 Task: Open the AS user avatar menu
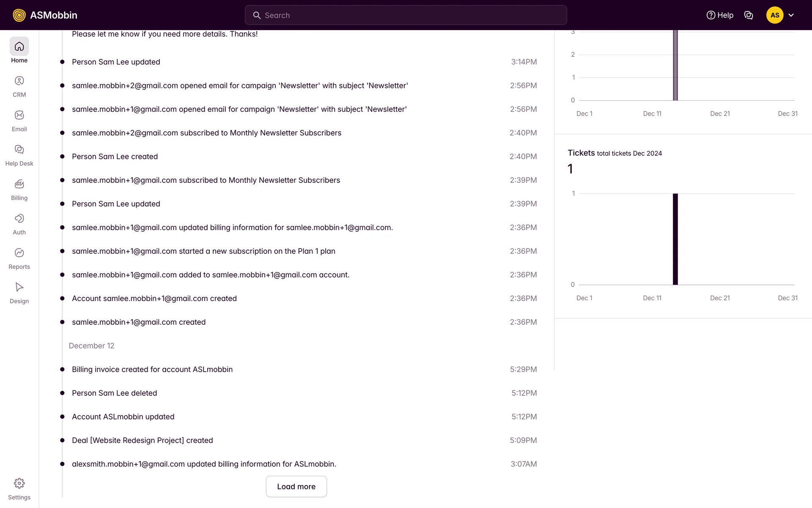(775, 15)
